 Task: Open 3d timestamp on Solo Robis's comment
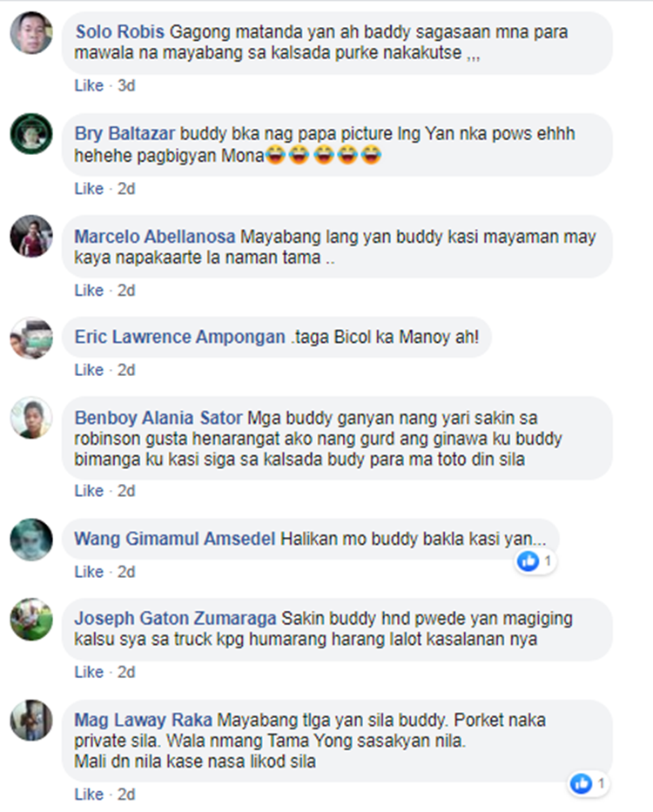tap(126, 85)
